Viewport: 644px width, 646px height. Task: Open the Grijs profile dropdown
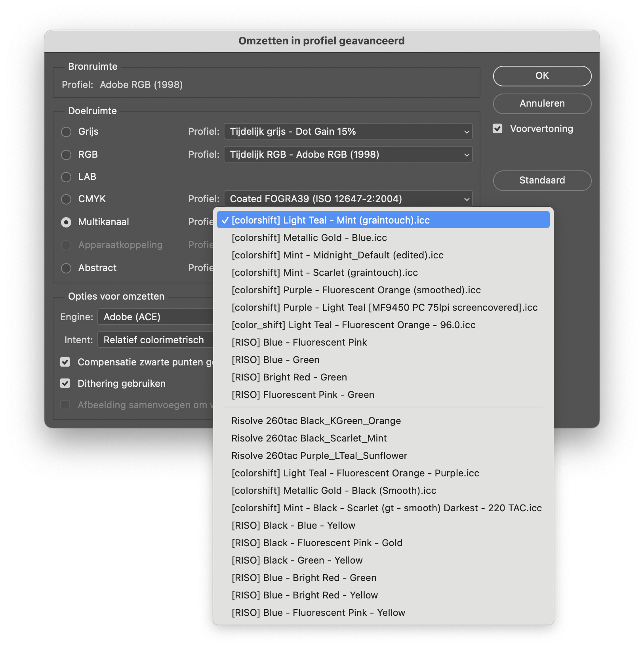tap(348, 132)
